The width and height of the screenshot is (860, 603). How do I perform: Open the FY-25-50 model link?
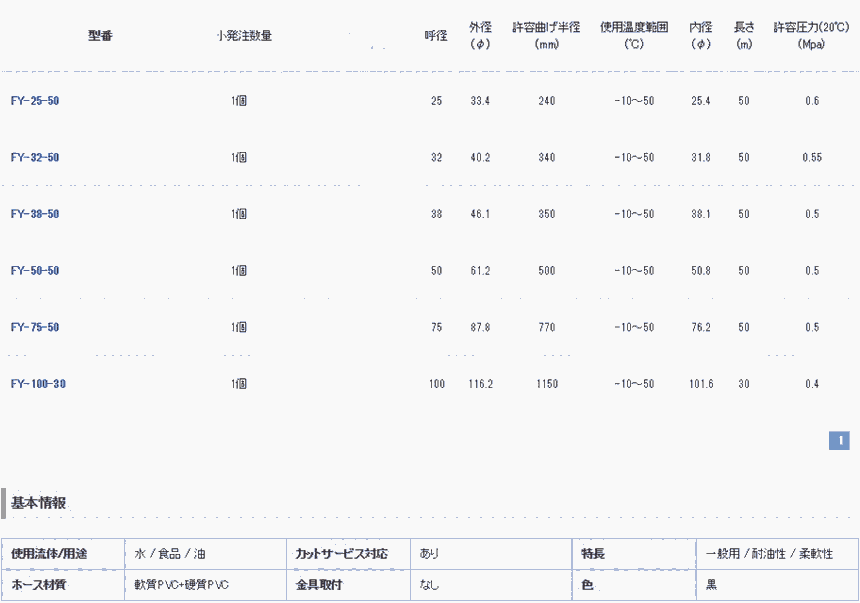point(35,101)
